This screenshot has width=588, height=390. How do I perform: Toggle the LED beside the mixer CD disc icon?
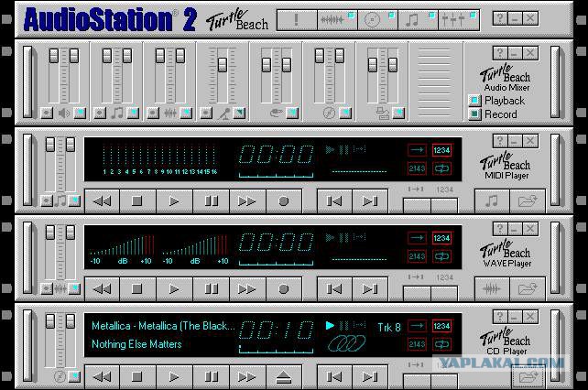click(x=345, y=113)
